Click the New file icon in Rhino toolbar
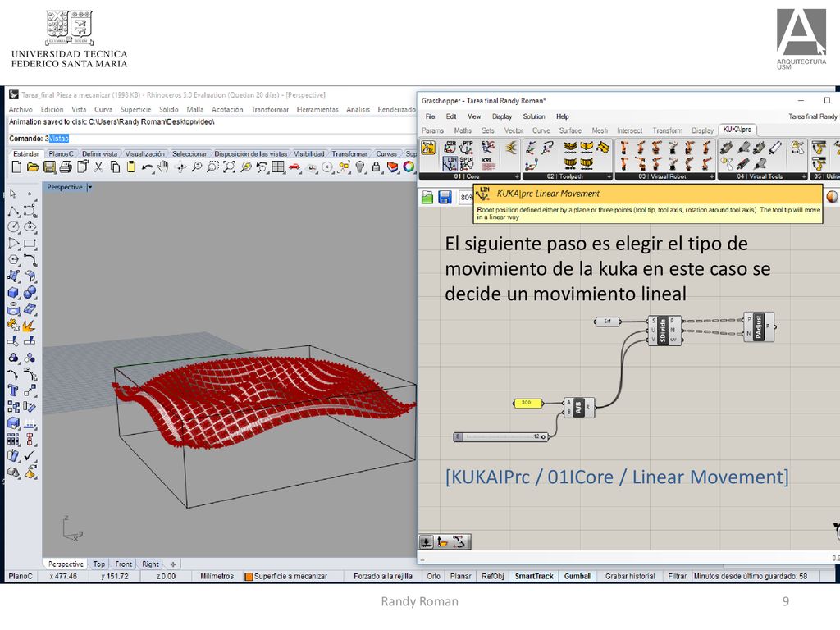840x630 pixels. coord(16,167)
